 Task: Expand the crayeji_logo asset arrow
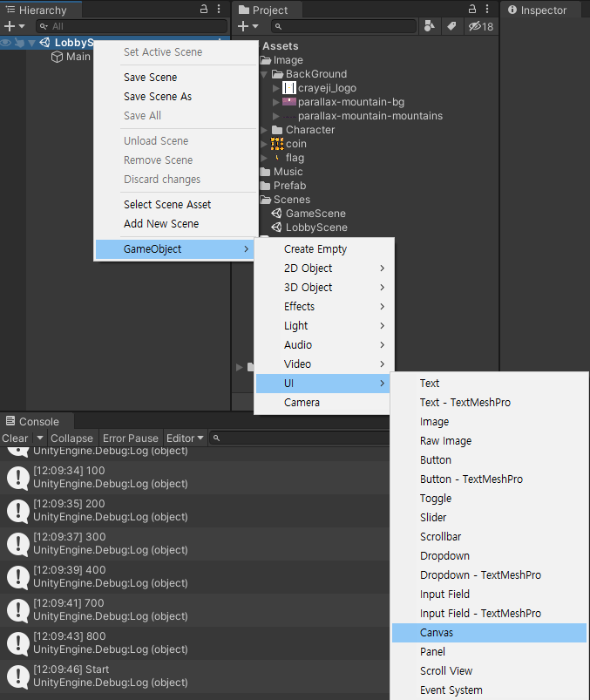coord(275,88)
